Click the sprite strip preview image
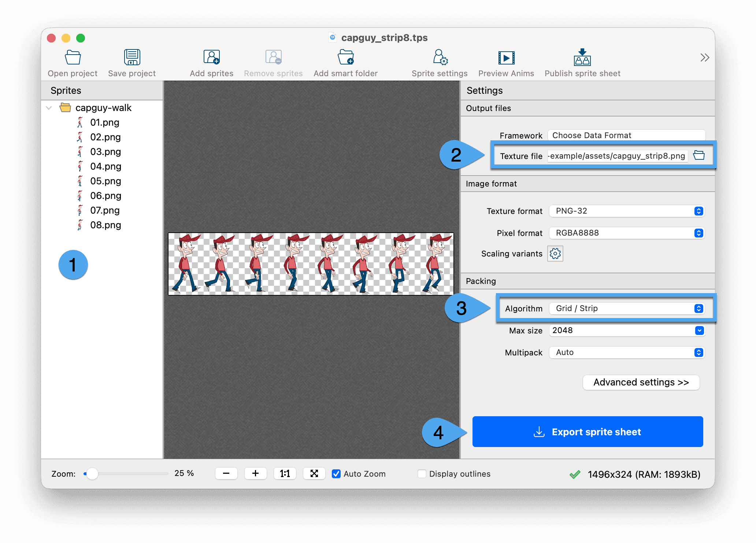 coord(311,264)
